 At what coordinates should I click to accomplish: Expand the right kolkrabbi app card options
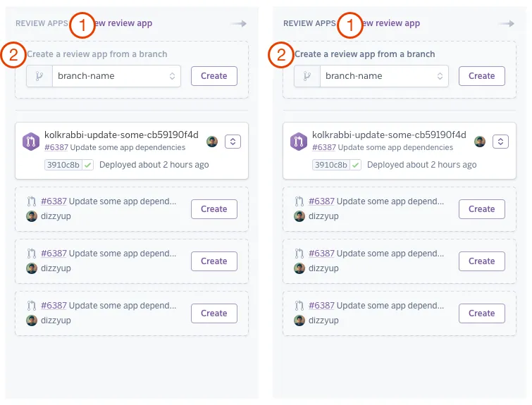point(500,142)
